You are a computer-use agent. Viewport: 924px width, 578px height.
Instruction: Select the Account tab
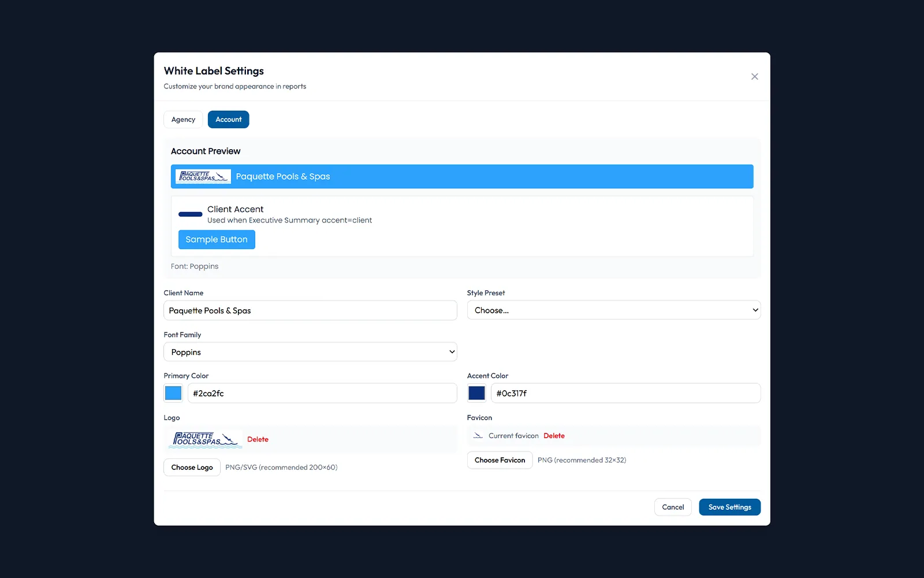coord(228,119)
